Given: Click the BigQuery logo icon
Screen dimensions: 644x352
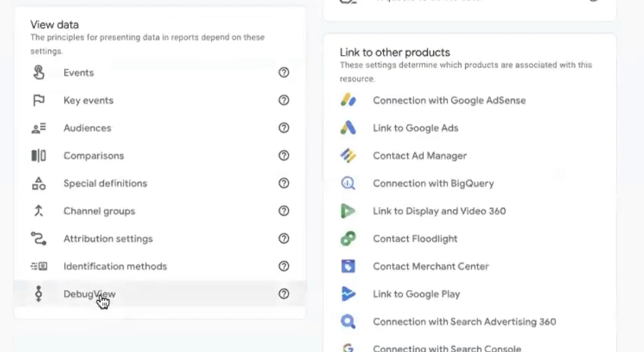Looking at the screenshot, I should pyautogui.click(x=348, y=183).
